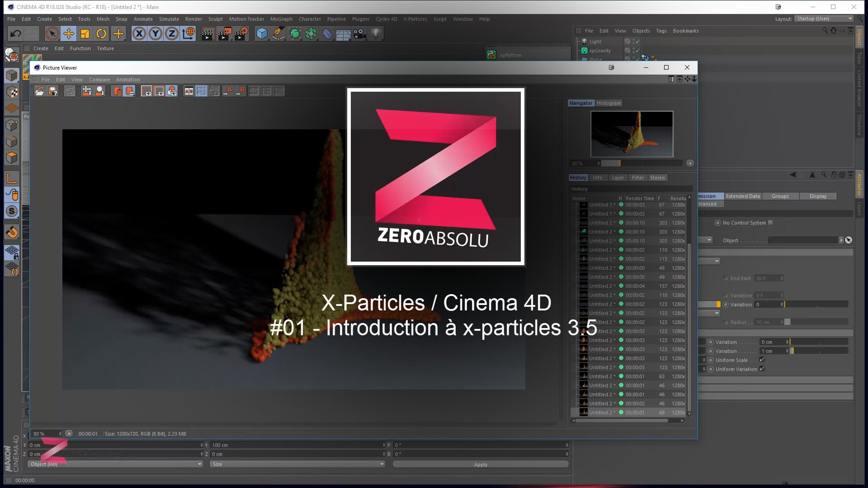Add a Camera object
This screenshot has height=488, width=868.
point(360,34)
